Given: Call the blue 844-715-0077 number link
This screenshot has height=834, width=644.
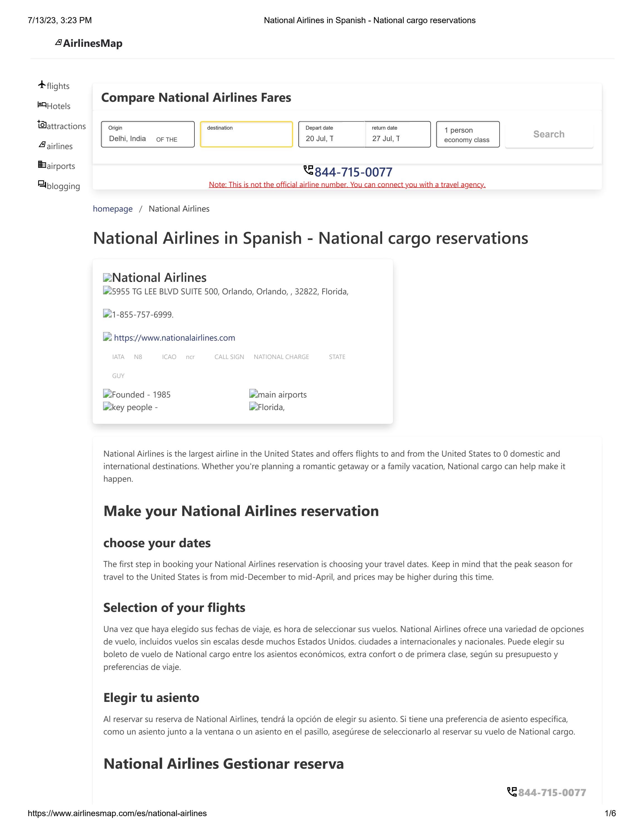Looking at the screenshot, I should tap(353, 172).
